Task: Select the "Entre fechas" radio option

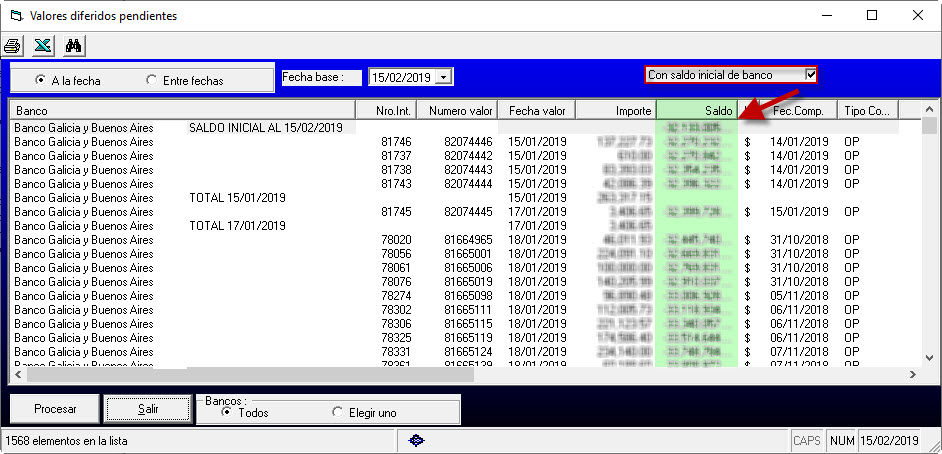Action: click(152, 80)
